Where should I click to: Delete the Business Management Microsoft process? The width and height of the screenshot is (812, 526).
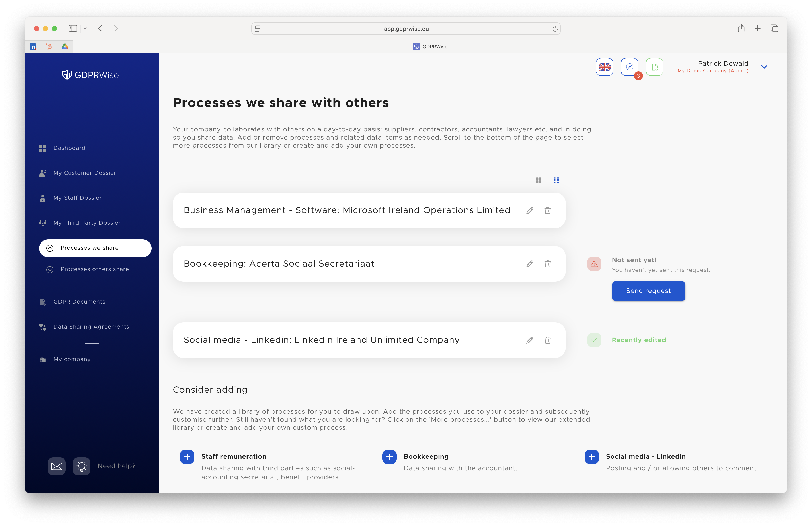pyautogui.click(x=547, y=210)
